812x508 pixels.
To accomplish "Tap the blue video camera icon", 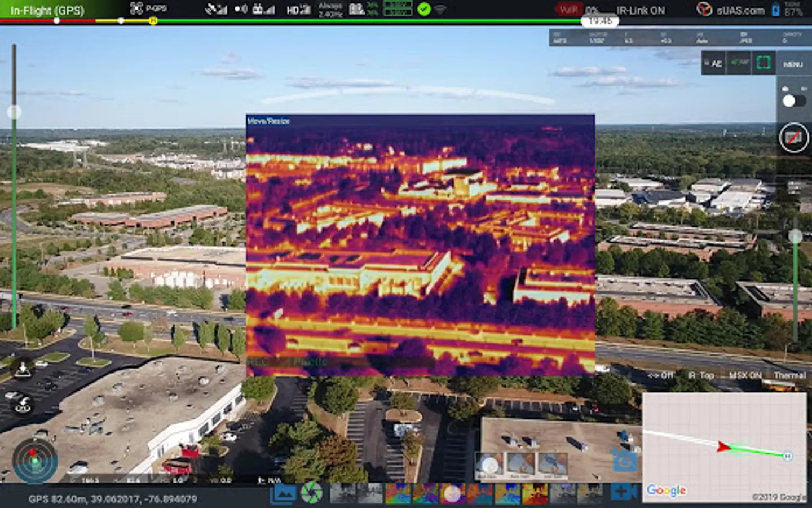I will click(623, 492).
